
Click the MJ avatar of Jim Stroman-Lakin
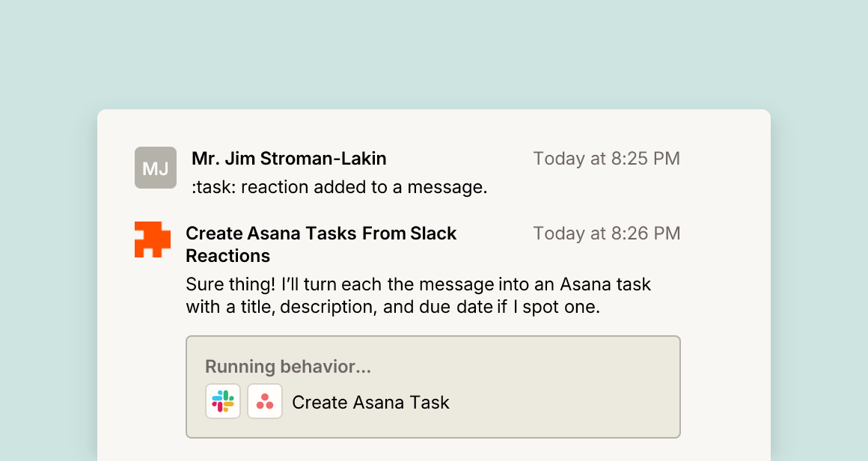156,168
